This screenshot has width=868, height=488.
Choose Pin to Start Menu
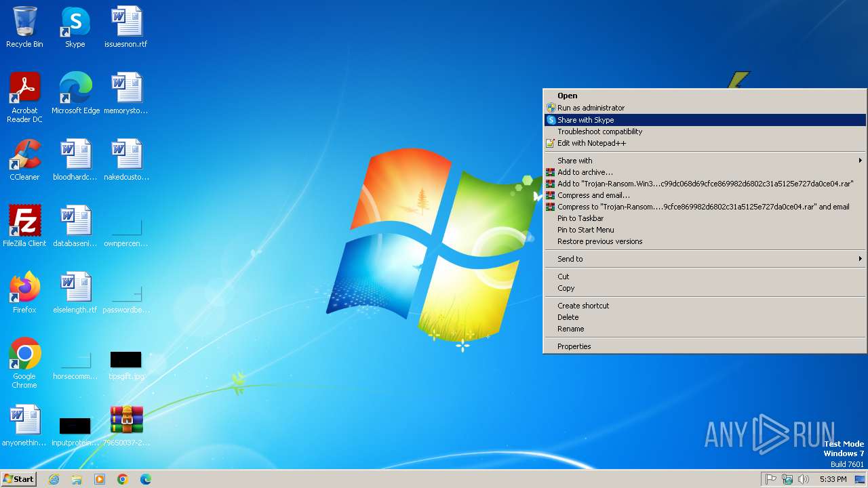point(705,230)
